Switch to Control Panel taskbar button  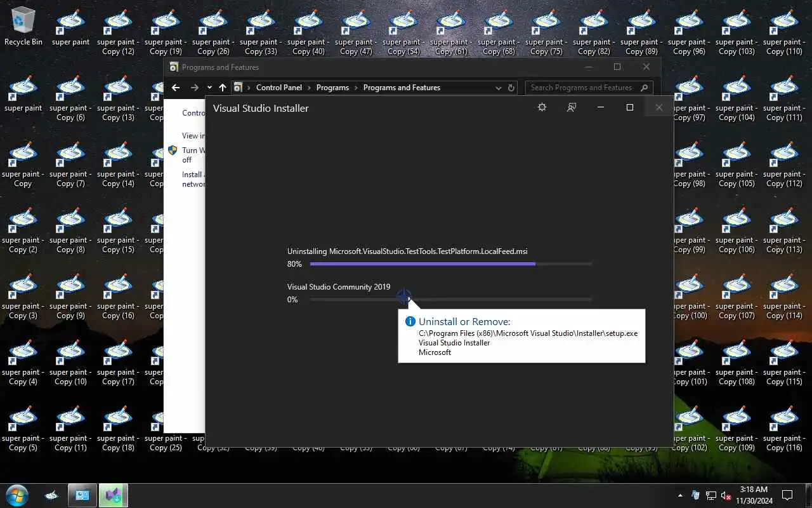[82, 495]
